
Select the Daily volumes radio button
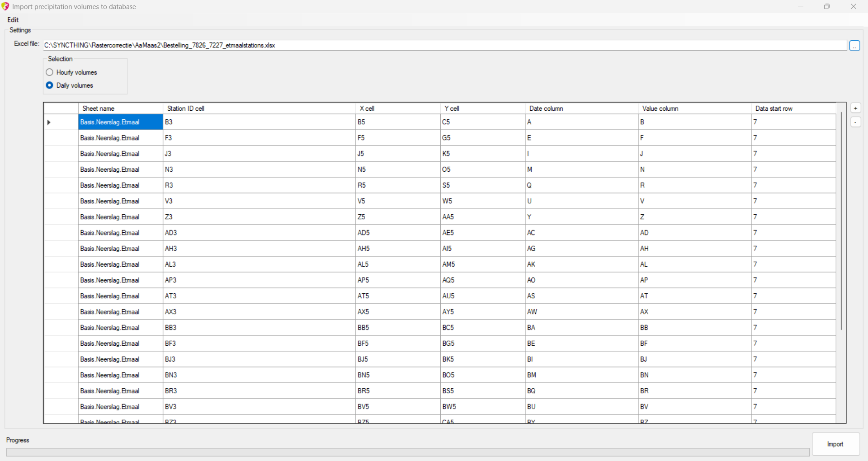[50, 85]
